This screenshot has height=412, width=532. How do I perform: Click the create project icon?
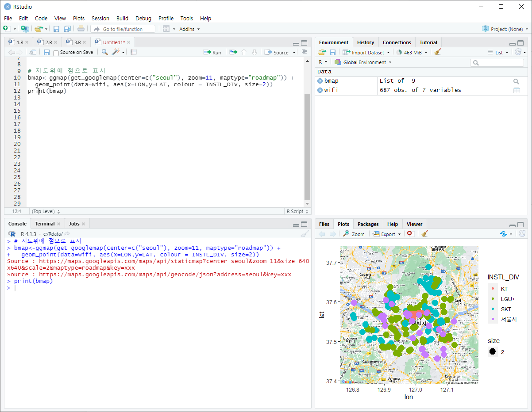(x=25, y=29)
